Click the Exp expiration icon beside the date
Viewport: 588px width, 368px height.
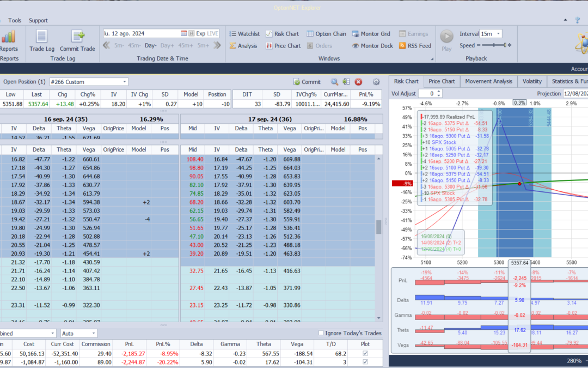pyautogui.click(x=200, y=33)
